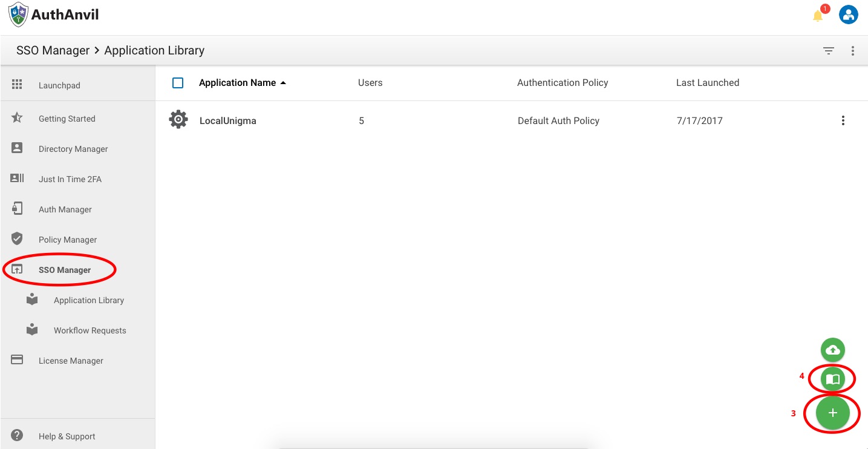Viewport: 868px width, 449px height.
Task: Click the Application Library book icon
Action: pos(32,300)
